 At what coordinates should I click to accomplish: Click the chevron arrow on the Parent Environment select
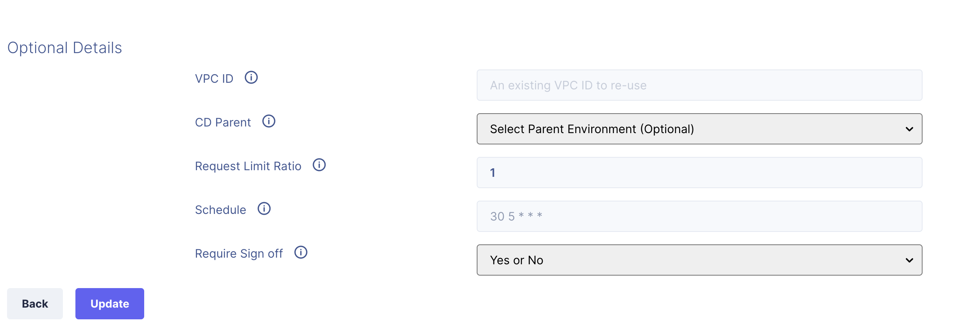click(x=909, y=129)
